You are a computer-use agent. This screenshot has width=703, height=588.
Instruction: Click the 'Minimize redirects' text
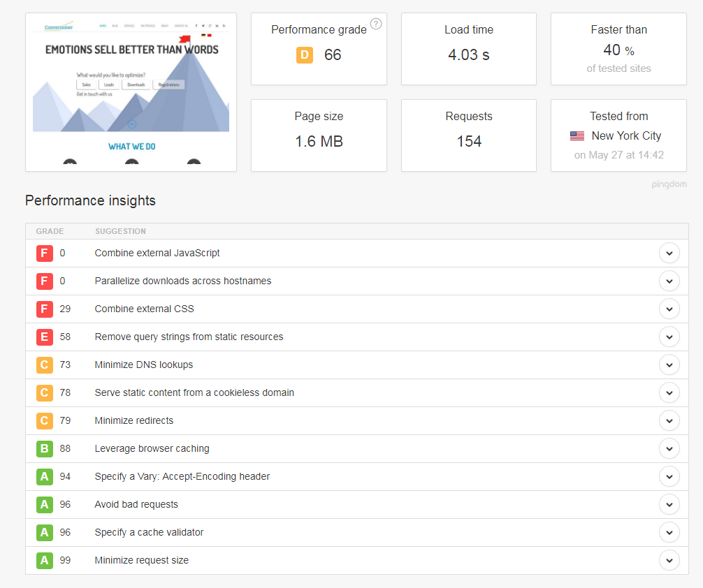(133, 421)
